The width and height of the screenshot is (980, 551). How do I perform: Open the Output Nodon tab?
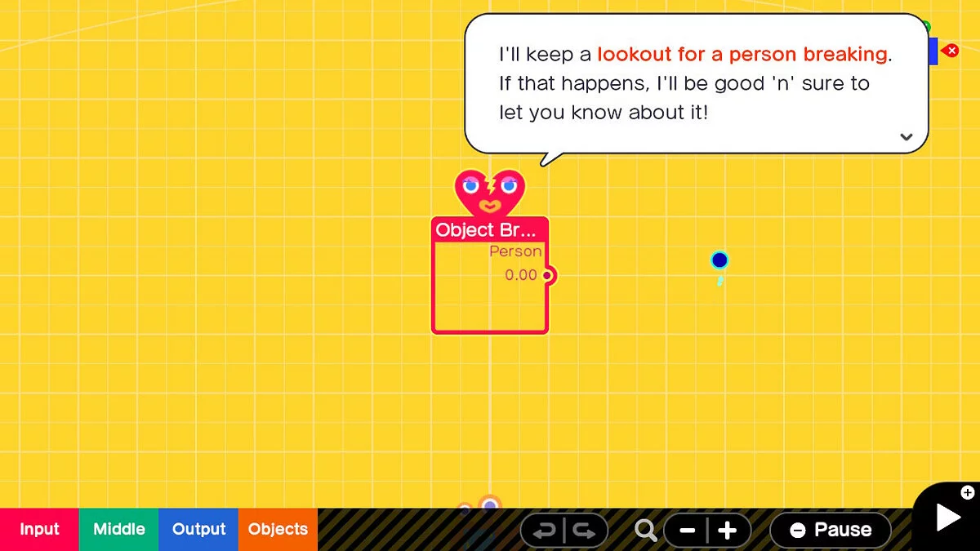(x=198, y=529)
